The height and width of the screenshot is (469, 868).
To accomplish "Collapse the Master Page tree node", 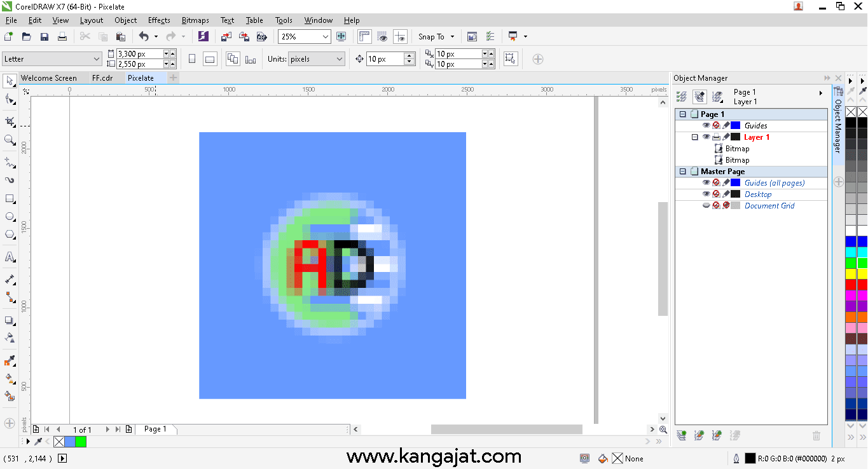I will tap(683, 172).
